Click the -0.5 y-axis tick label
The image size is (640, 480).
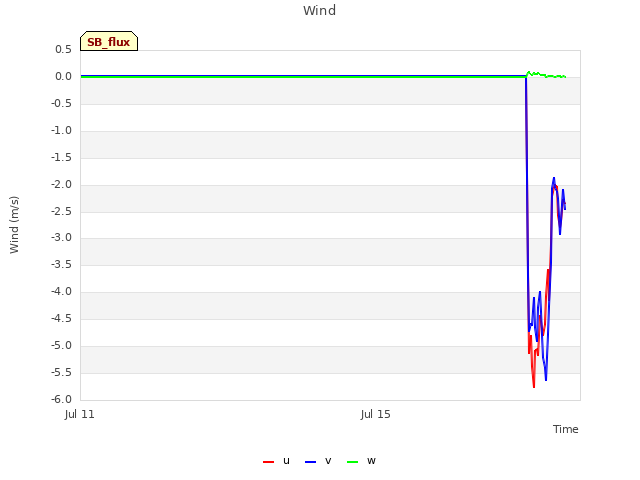(61, 103)
